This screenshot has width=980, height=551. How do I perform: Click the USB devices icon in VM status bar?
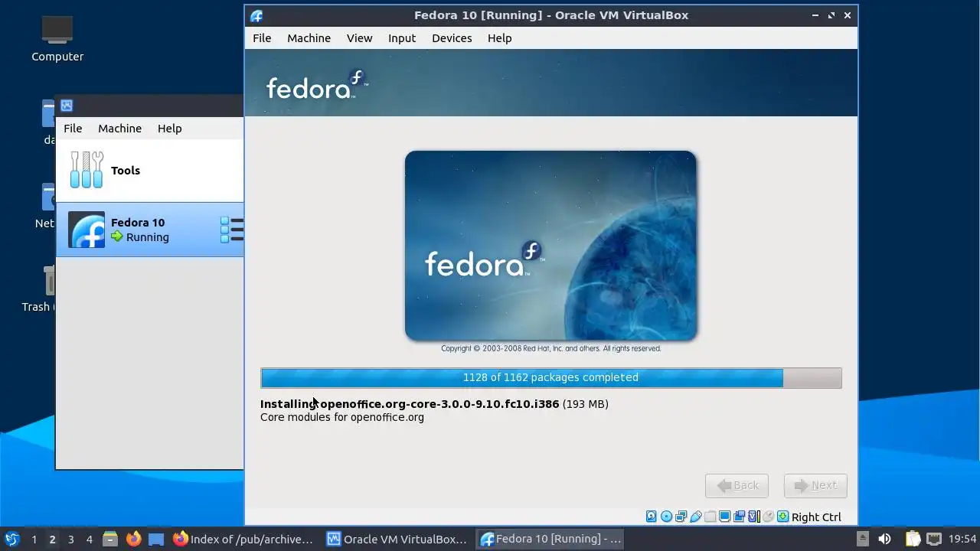696,517
